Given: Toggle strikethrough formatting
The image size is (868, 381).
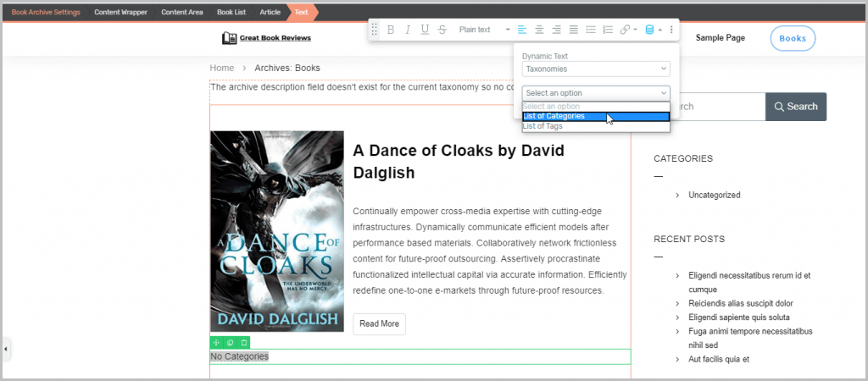Looking at the screenshot, I should click(442, 30).
